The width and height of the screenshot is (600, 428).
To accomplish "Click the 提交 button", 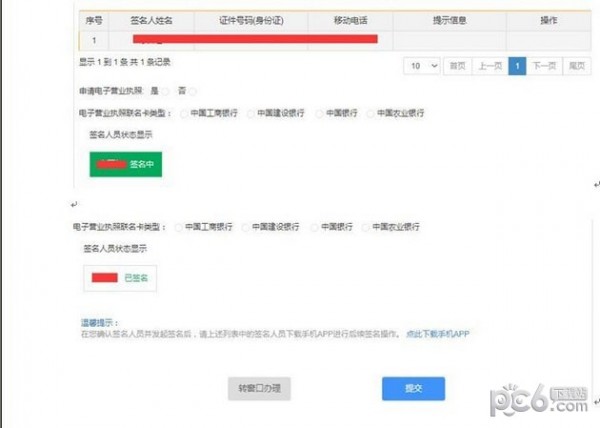I will (413, 389).
